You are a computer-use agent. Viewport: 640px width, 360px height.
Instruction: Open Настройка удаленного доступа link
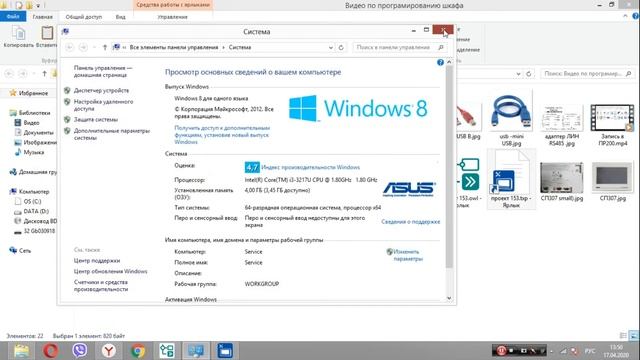click(x=103, y=105)
